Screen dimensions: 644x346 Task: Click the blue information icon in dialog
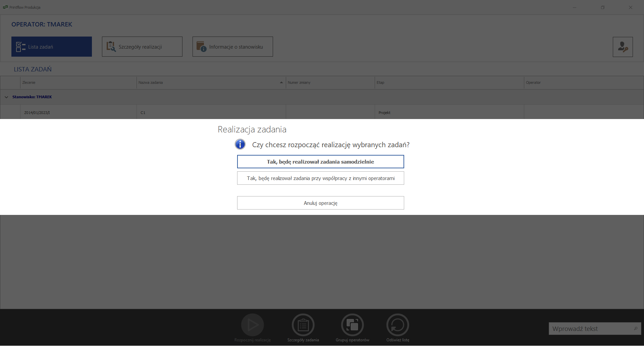[x=240, y=145]
